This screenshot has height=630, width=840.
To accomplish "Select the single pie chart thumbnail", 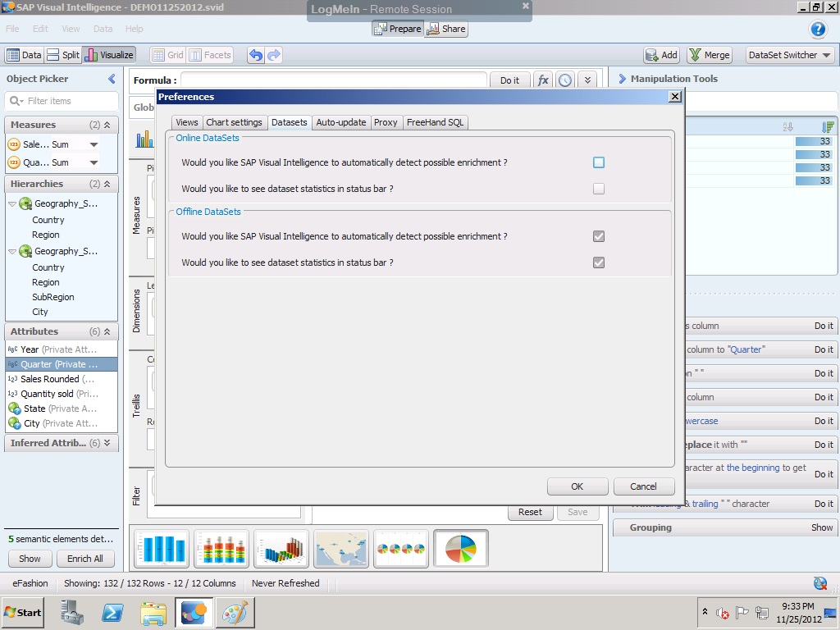I will point(461,549).
